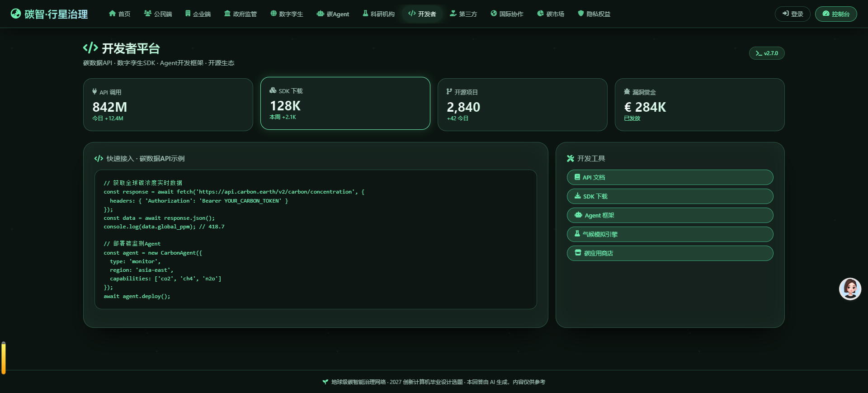Open the 数字孪生 nav item
Screen dimensions: 868x393
pos(287,14)
